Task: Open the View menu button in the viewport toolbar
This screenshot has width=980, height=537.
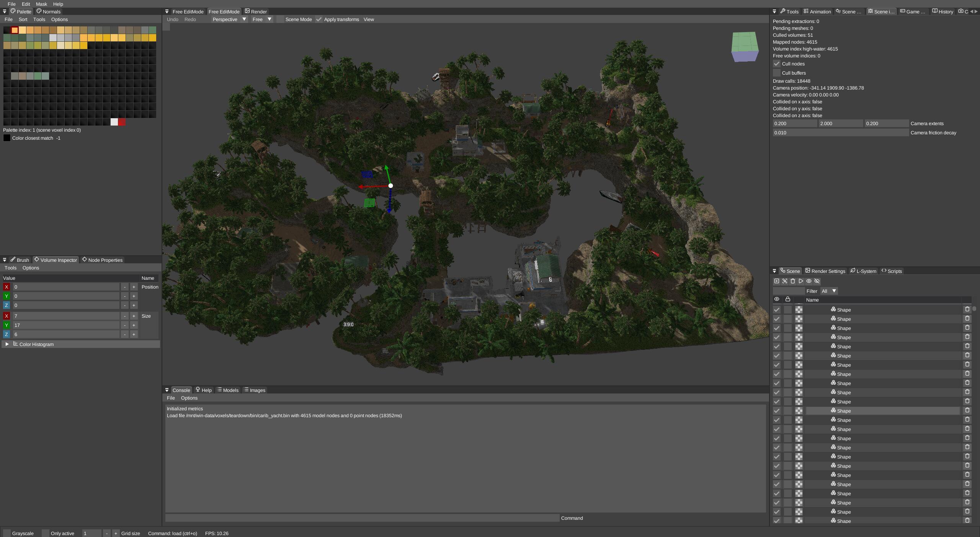Action: tap(369, 19)
